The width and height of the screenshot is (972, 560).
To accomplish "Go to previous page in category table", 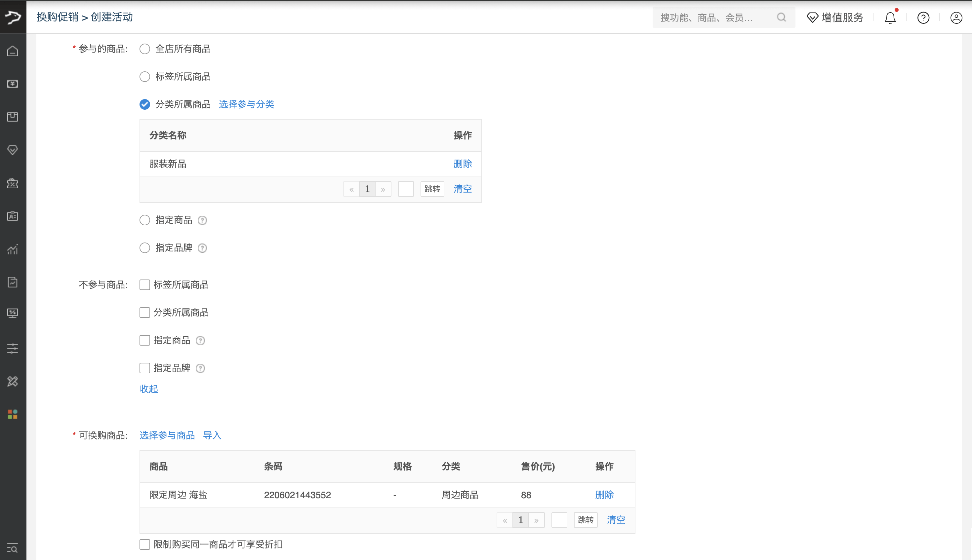I will 351,189.
